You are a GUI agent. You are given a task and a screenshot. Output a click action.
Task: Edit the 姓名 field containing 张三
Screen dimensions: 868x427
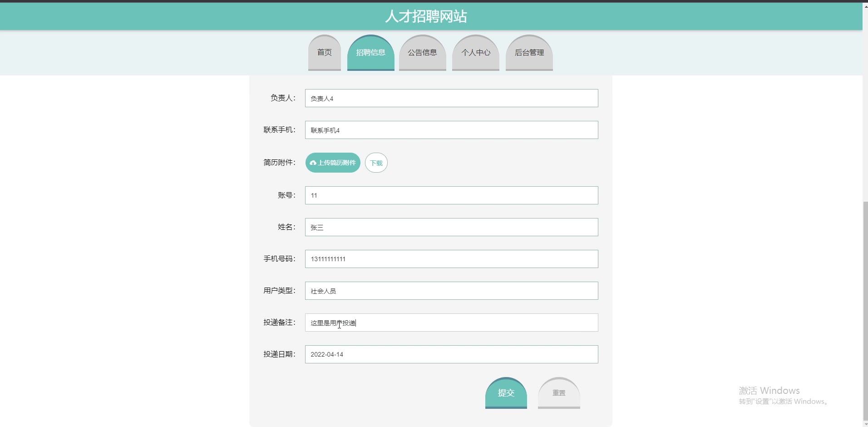point(452,227)
